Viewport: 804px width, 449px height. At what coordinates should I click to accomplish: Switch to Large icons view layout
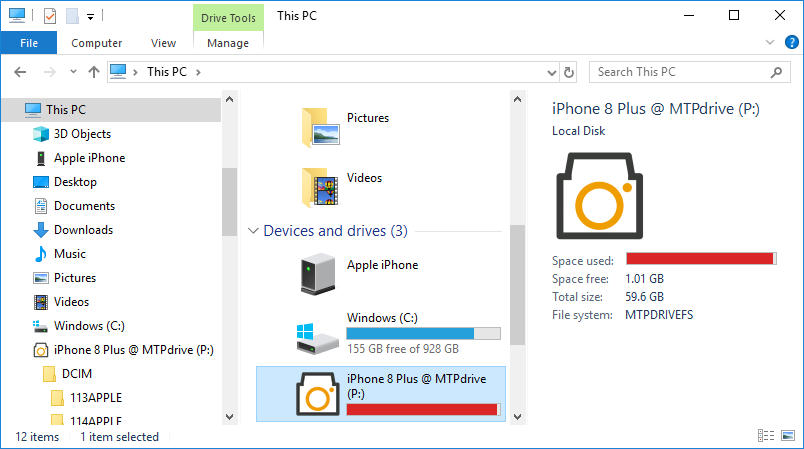click(785, 436)
